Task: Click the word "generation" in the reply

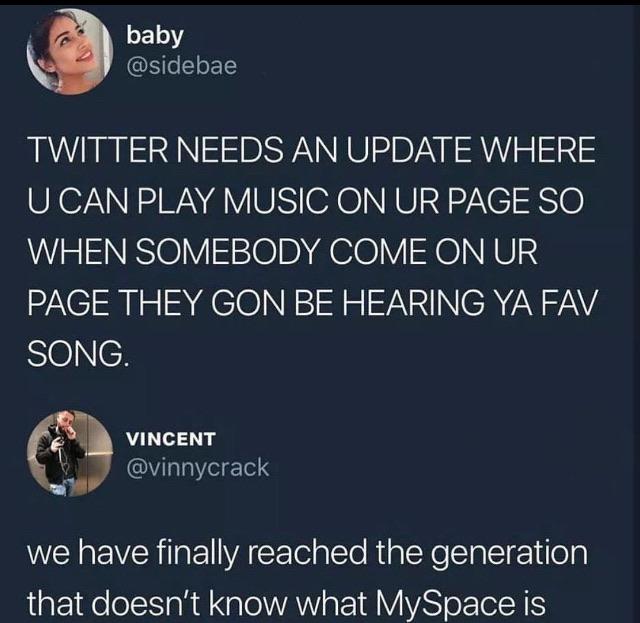Action: [x=509, y=552]
